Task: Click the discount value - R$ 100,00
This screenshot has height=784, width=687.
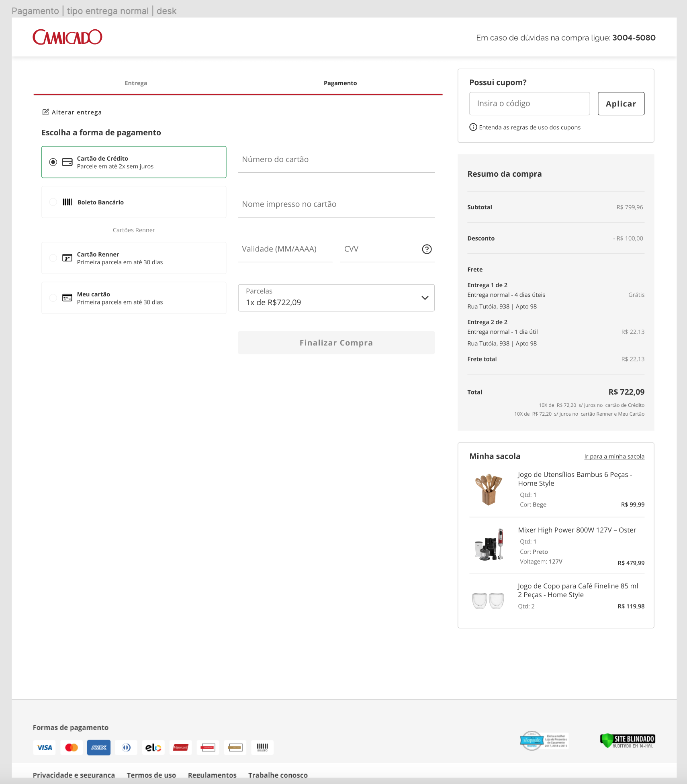Action: coord(628,239)
